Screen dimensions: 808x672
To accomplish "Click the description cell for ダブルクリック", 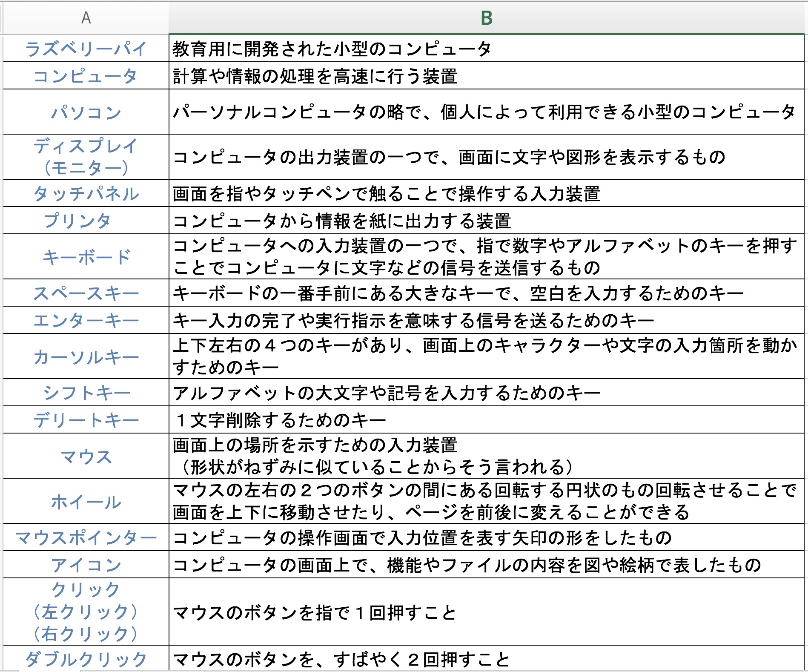I will pyautogui.click(x=486, y=659).
